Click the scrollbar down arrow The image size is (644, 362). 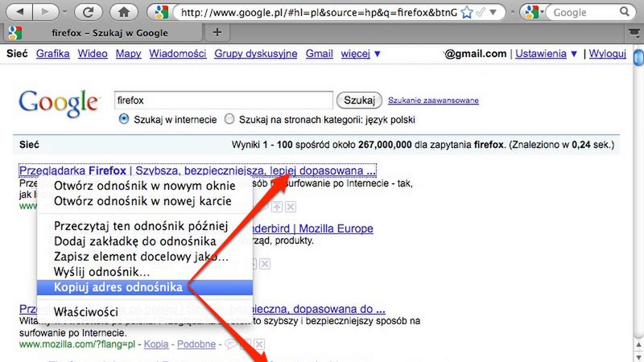pos(638,356)
